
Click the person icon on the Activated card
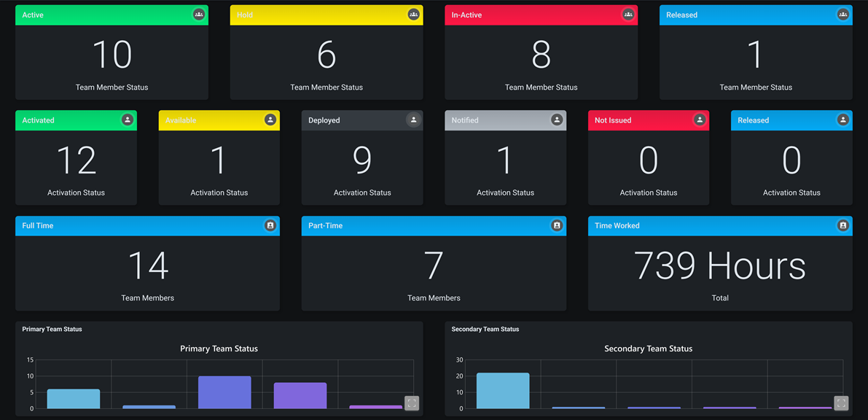128,120
